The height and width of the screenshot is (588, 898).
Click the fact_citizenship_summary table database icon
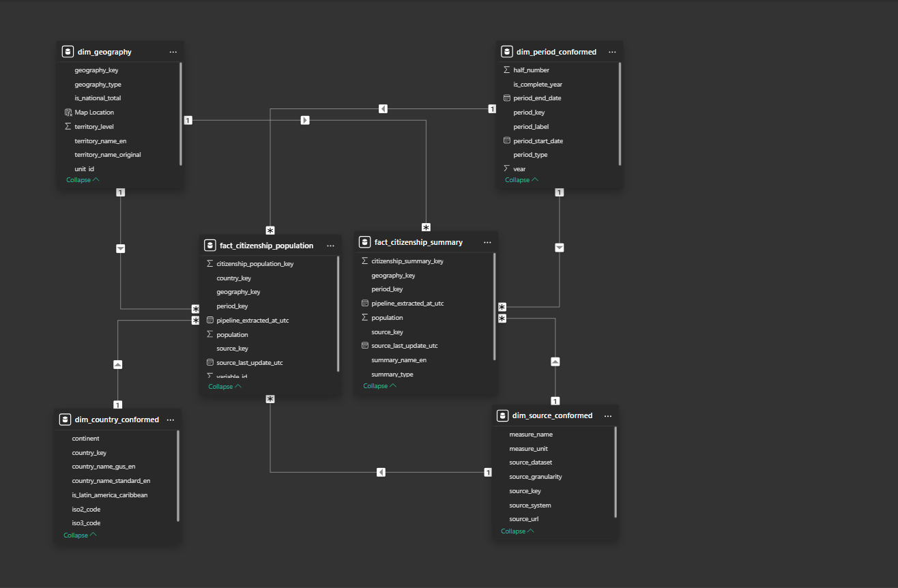tap(364, 242)
